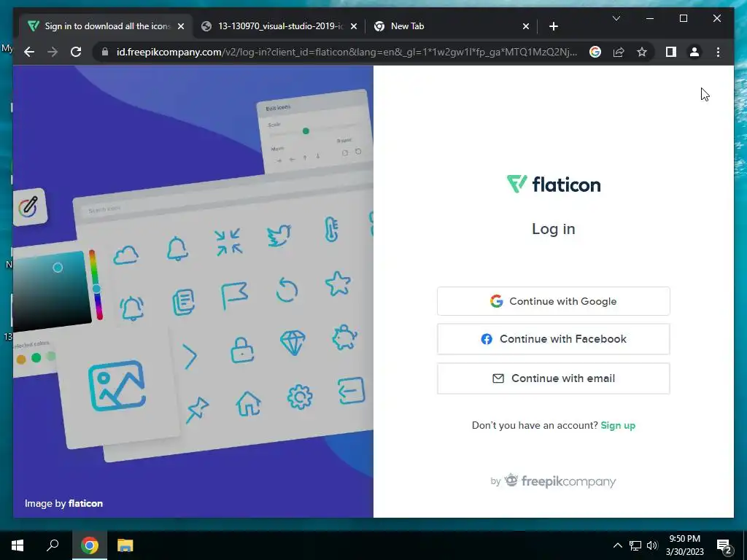Close the 13-130970_visual-studio tab
Viewport: 747px width, 560px height.
coord(354,26)
